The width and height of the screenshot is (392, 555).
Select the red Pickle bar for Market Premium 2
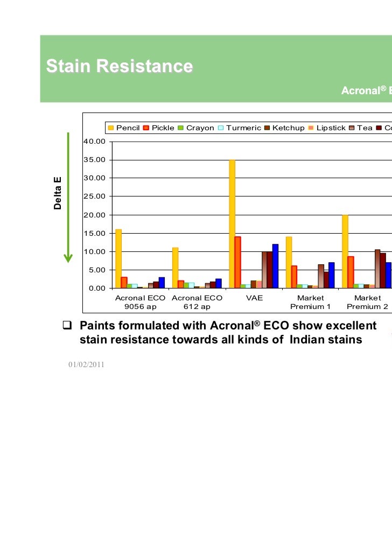(x=351, y=272)
